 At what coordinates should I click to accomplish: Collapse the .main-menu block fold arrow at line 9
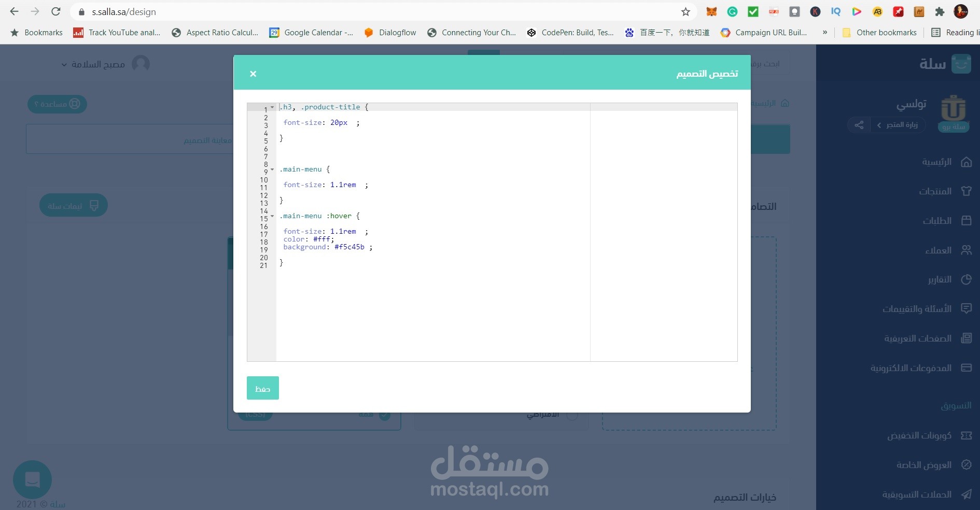click(272, 169)
